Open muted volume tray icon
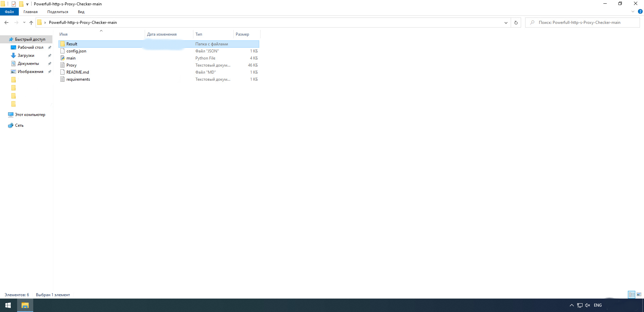 pos(588,305)
